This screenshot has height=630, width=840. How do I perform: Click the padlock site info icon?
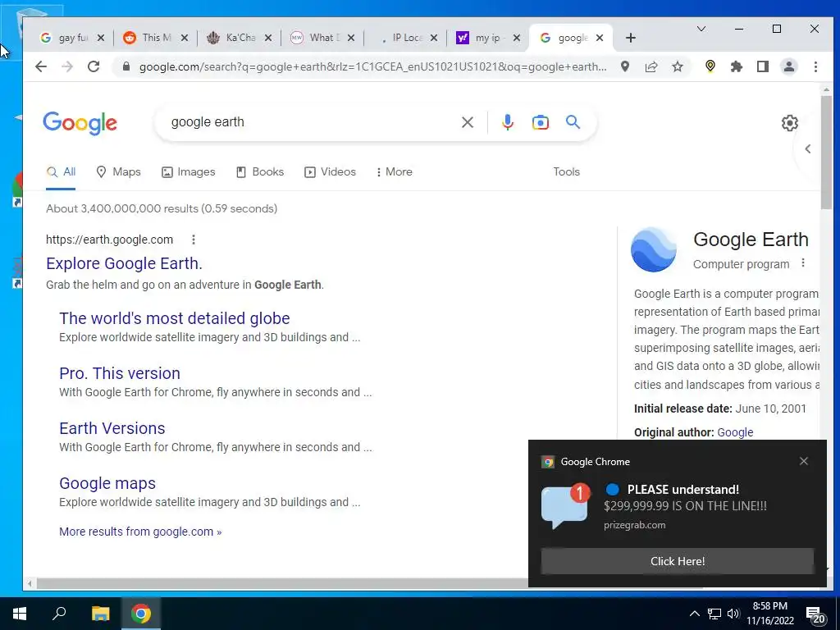[126, 66]
